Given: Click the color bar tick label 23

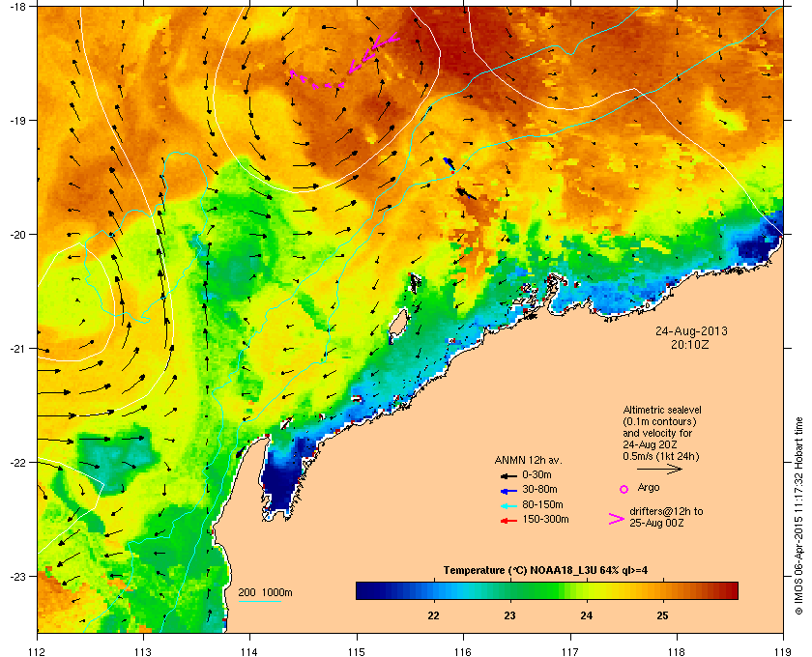Looking at the screenshot, I should click(x=510, y=616).
